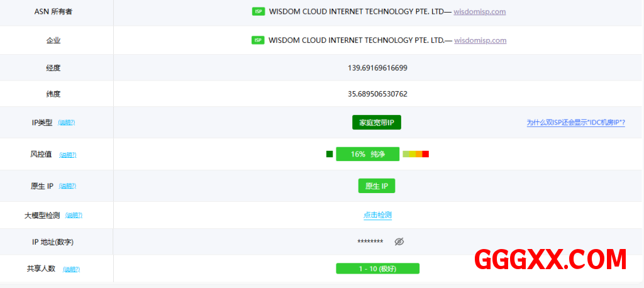
Task: Click the green 原生 IP badge
Action: click(376, 186)
